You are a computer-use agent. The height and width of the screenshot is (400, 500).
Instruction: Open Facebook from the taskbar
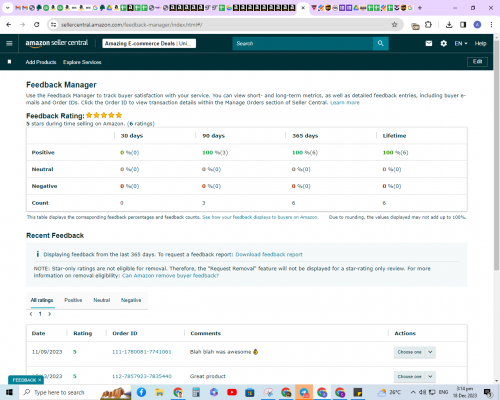point(141,392)
